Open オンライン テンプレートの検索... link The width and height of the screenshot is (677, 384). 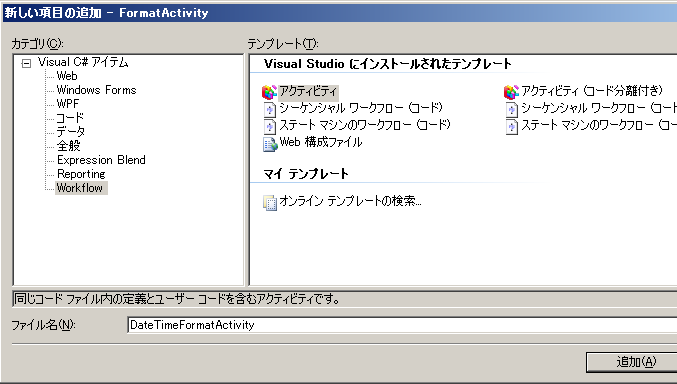[350, 201]
